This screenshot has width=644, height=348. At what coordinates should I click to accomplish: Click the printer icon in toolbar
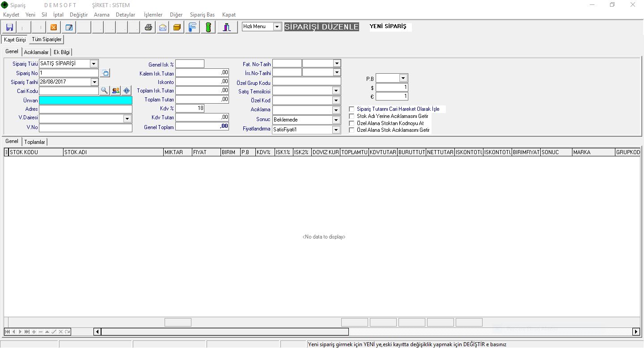(148, 27)
